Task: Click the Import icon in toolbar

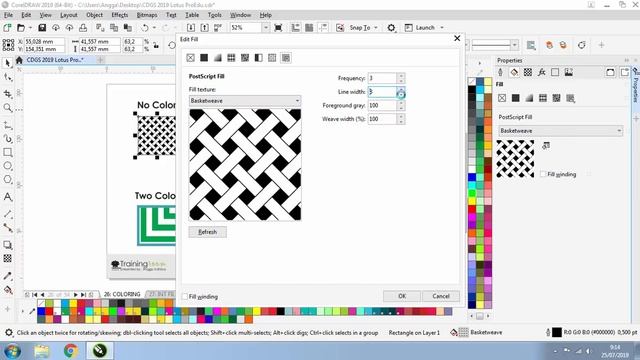Action: point(191,28)
